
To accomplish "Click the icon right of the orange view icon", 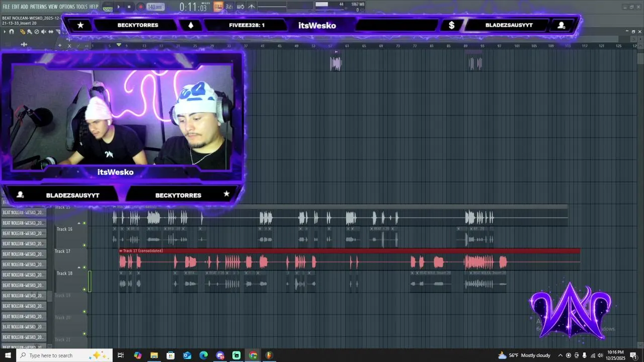I will tap(229, 7).
